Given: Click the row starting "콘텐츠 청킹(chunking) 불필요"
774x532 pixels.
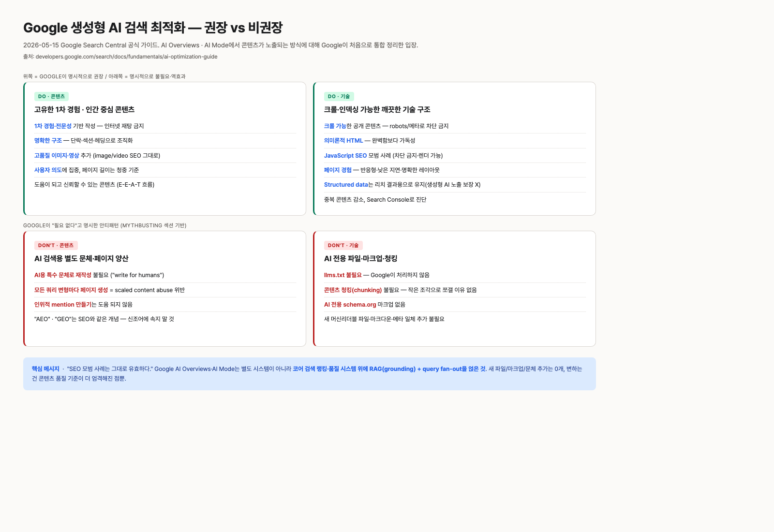Looking at the screenshot, I should (455, 290).
